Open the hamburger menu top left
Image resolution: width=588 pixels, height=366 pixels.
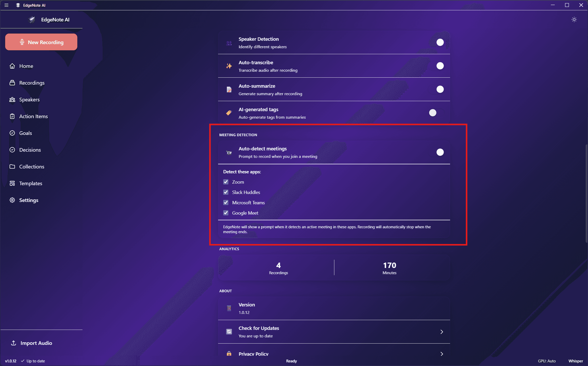(6, 5)
